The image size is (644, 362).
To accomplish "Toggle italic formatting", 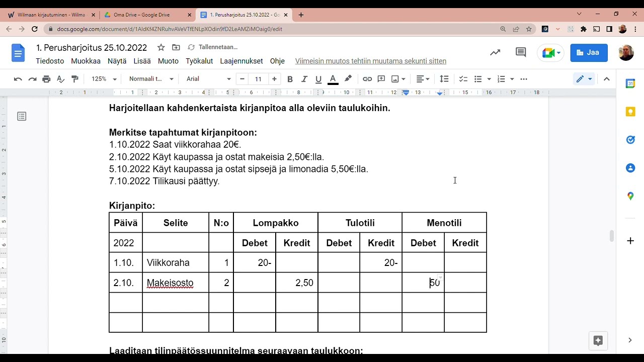I will pos(304,79).
